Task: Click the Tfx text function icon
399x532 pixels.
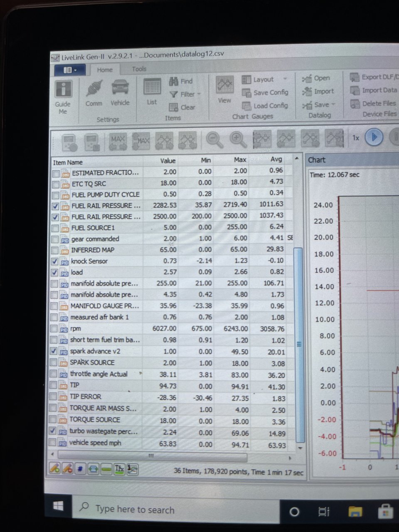Action: (x=119, y=470)
